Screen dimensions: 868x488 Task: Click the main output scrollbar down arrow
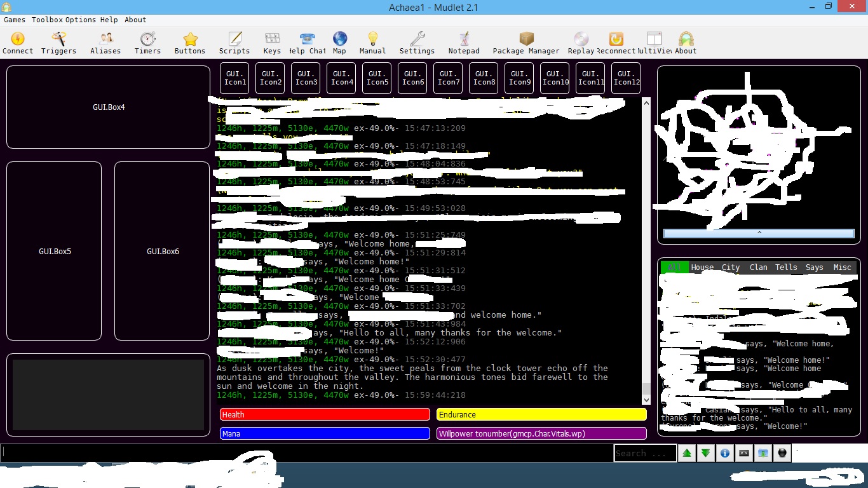tap(646, 400)
